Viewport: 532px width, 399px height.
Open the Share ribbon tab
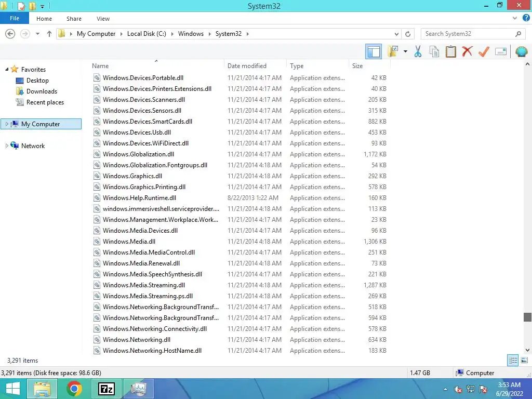(74, 19)
